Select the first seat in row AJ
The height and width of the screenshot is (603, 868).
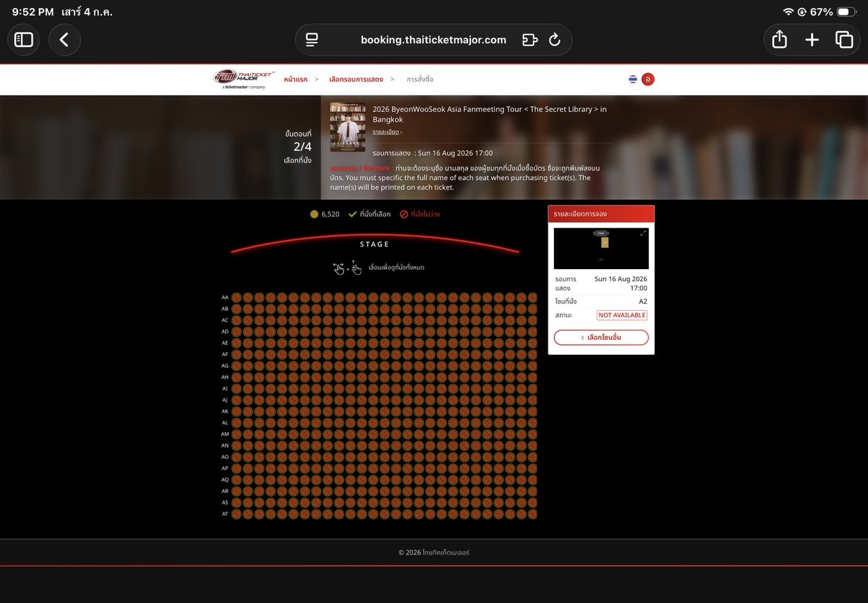click(x=237, y=400)
